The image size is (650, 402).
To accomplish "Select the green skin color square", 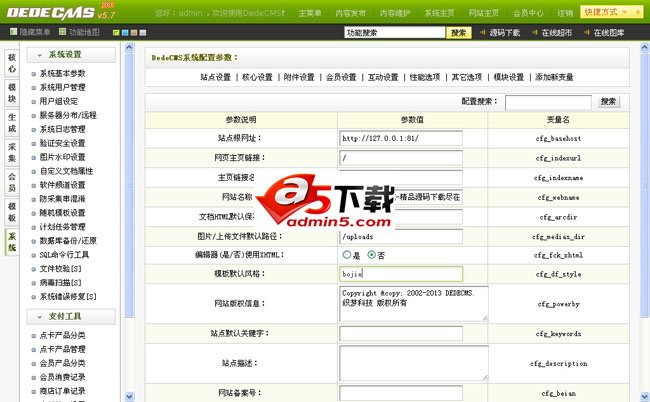I will point(116,32).
